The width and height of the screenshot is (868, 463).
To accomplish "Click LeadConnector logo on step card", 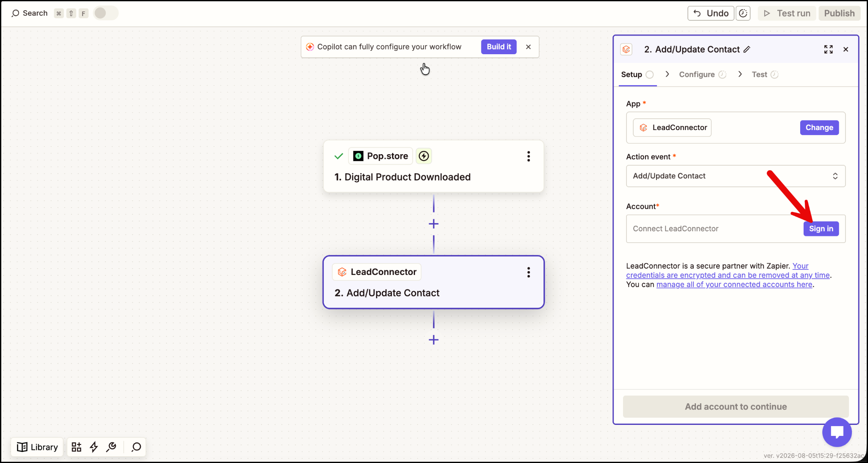I will tap(342, 272).
